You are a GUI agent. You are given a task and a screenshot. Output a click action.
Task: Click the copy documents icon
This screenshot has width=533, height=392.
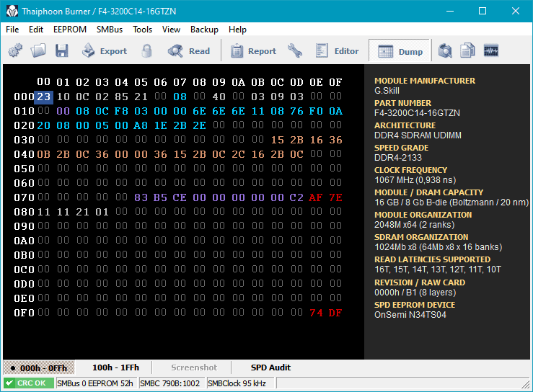(x=468, y=51)
